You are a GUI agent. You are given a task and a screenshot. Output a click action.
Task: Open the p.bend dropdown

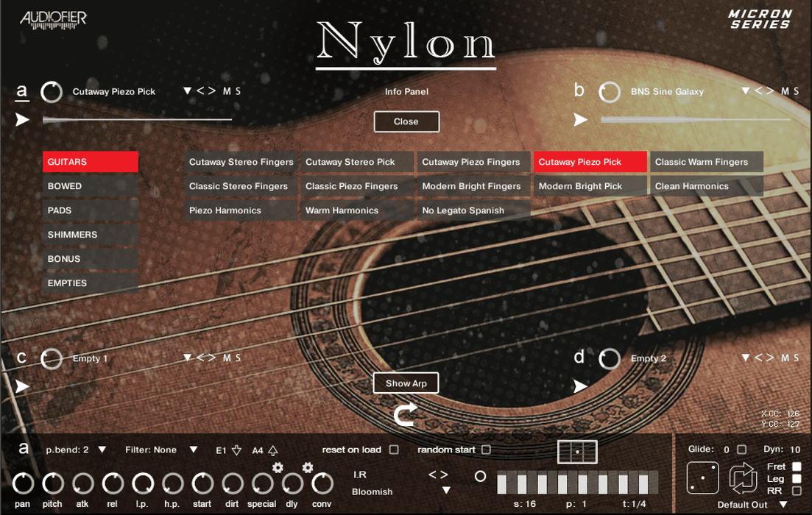click(x=101, y=450)
